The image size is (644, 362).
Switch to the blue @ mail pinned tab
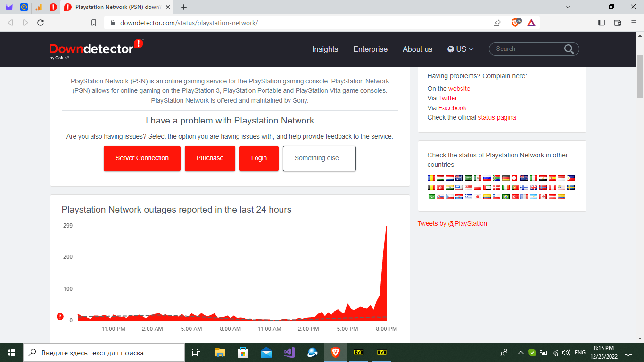pos(24,7)
